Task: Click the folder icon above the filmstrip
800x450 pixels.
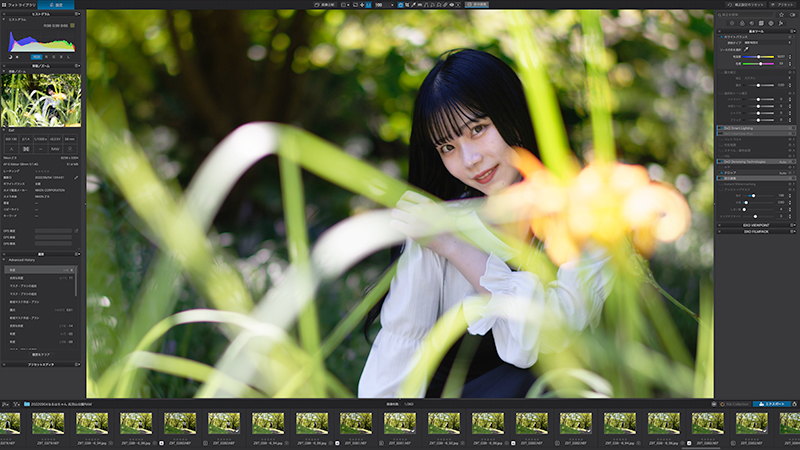Action: pyautogui.click(x=27, y=404)
